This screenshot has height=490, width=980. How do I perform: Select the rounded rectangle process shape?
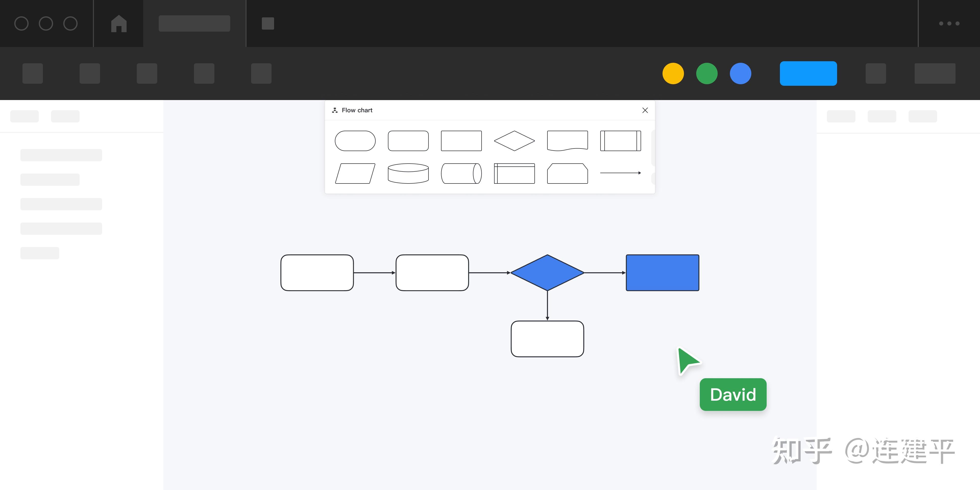pos(408,141)
